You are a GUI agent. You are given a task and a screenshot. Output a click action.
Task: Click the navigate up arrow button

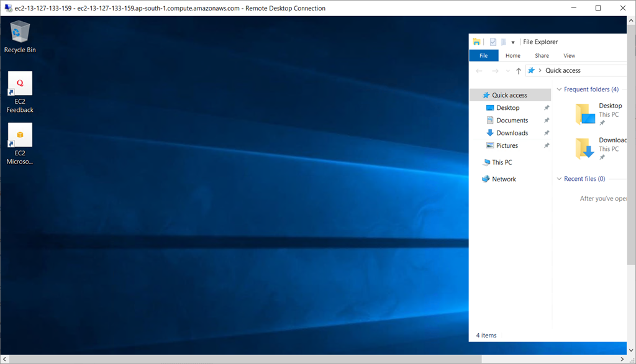[x=519, y=70]
